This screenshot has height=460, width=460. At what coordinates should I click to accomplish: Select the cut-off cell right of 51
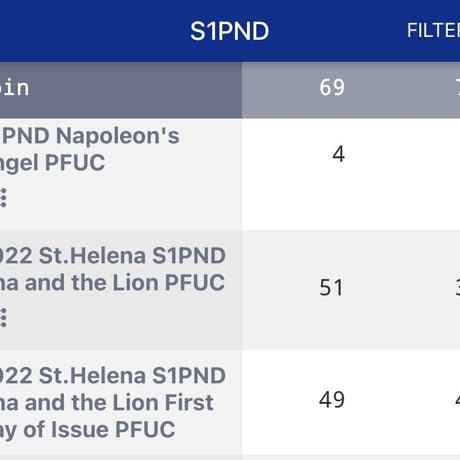(x=458, y=287)
